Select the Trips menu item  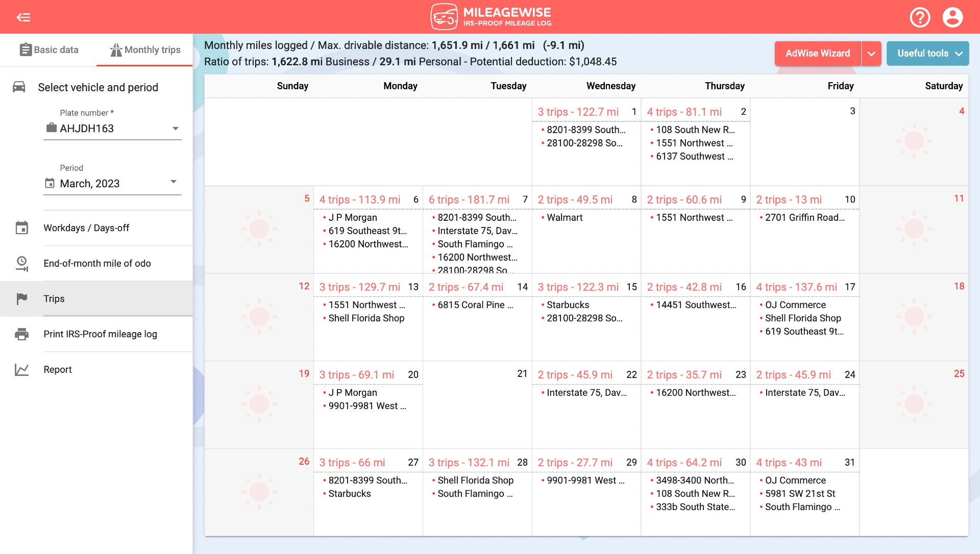[96, 298]
